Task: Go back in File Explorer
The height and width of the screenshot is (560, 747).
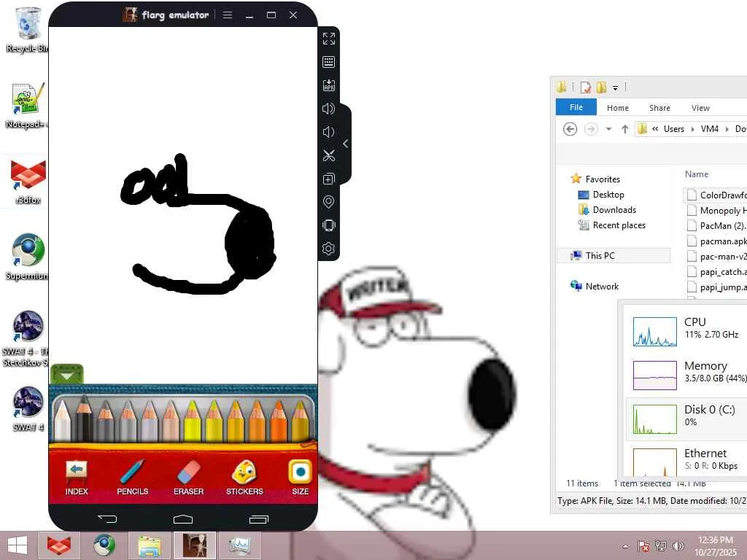Action: 570,129
